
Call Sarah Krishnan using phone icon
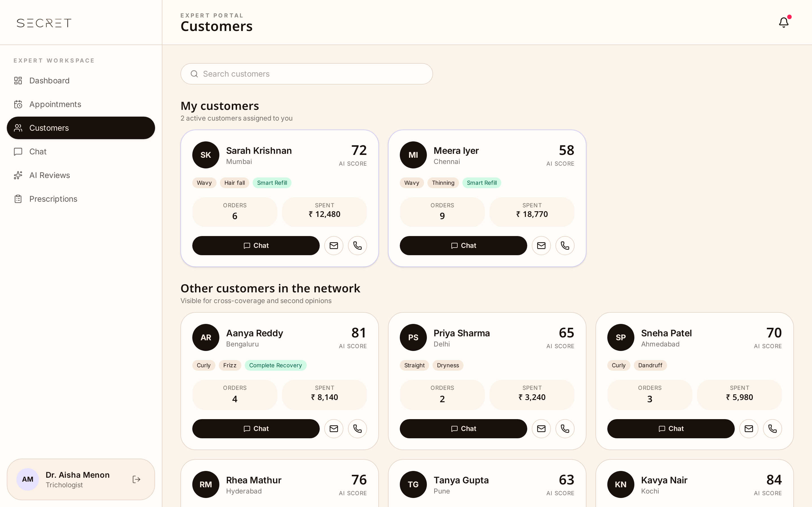357,245
